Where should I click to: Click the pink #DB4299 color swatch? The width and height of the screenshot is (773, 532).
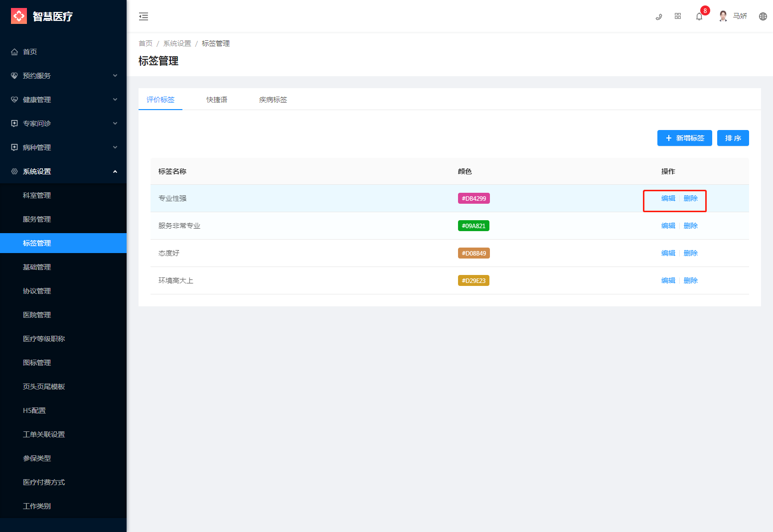point(474,198)
